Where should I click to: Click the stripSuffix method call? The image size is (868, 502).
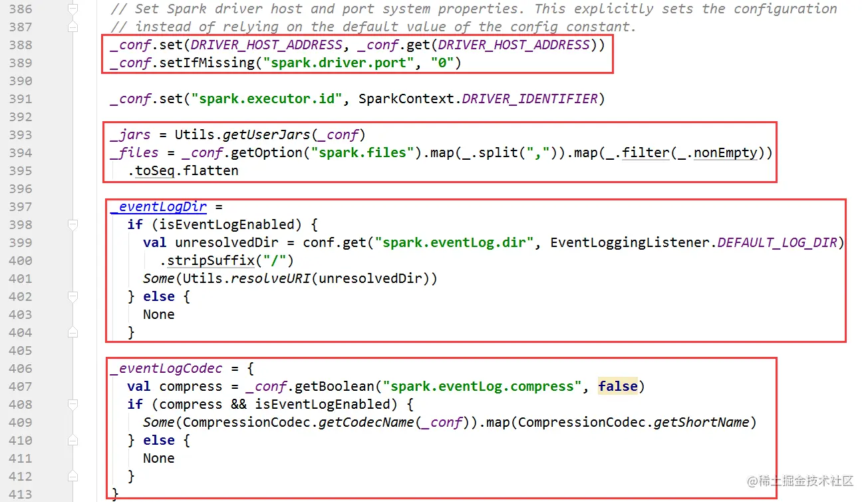[x=211, y=261]
